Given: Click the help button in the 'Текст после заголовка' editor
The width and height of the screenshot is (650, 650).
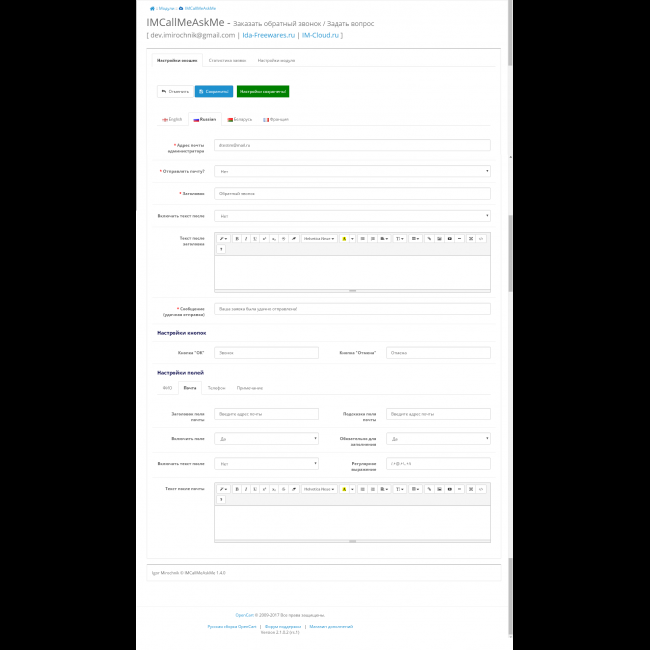Looking at the screenshot, I should [x=221, y=249].
